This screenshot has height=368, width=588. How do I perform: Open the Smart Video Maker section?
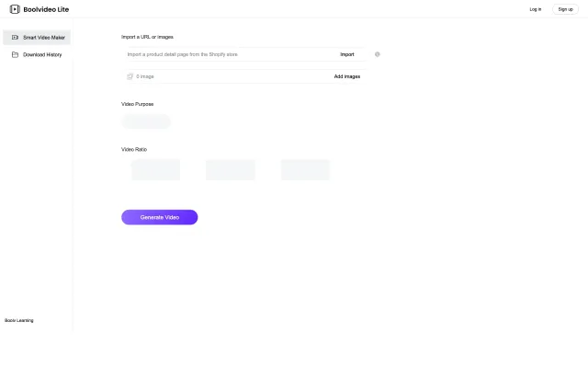coord(43,38)
